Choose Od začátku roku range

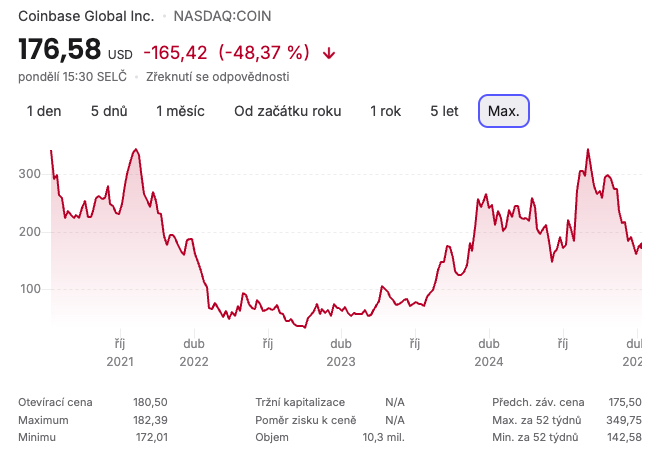288,111
